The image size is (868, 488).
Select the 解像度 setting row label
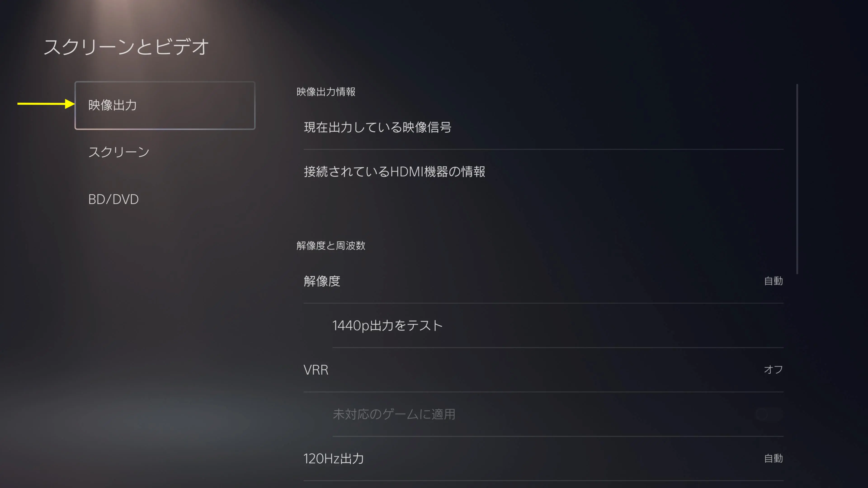coord(322,281)
